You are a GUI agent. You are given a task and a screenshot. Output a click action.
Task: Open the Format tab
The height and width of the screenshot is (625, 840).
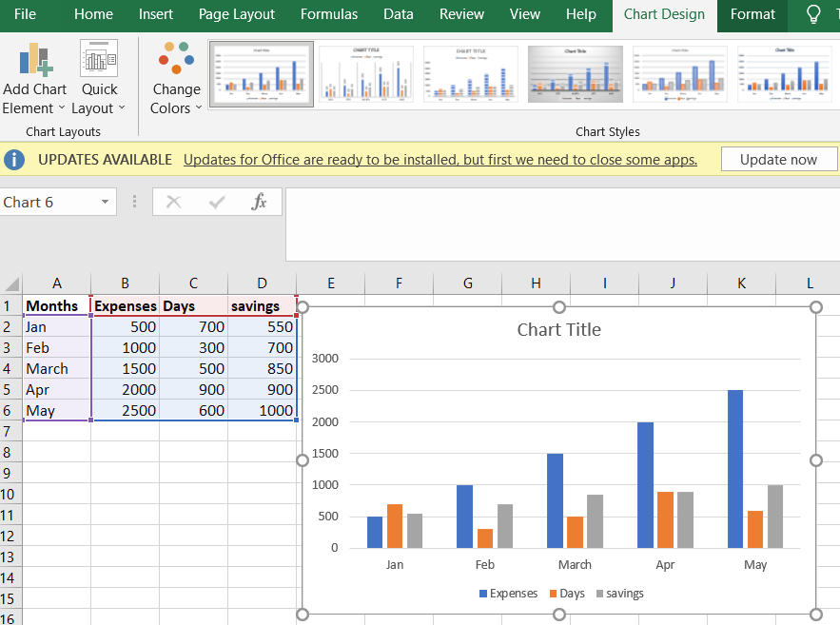click(x=752, y=14)
